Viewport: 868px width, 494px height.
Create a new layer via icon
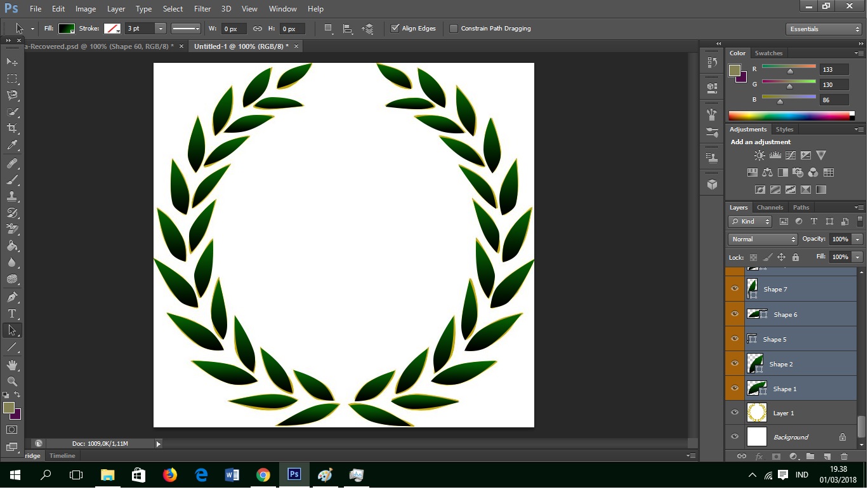tap(827, 457)
